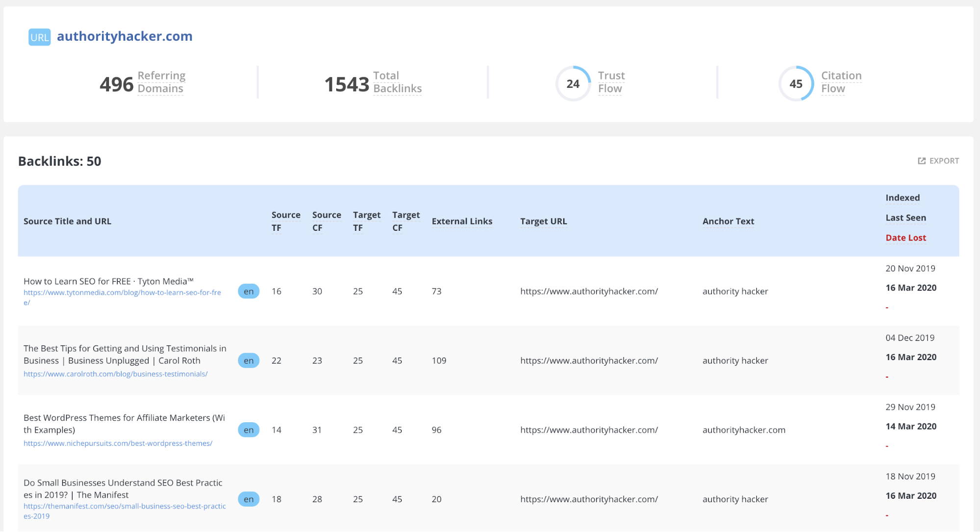This screenshot has width=980, height=532.
Task: Click en badge in Best WordPress Themes row
Action: (249, 430)
